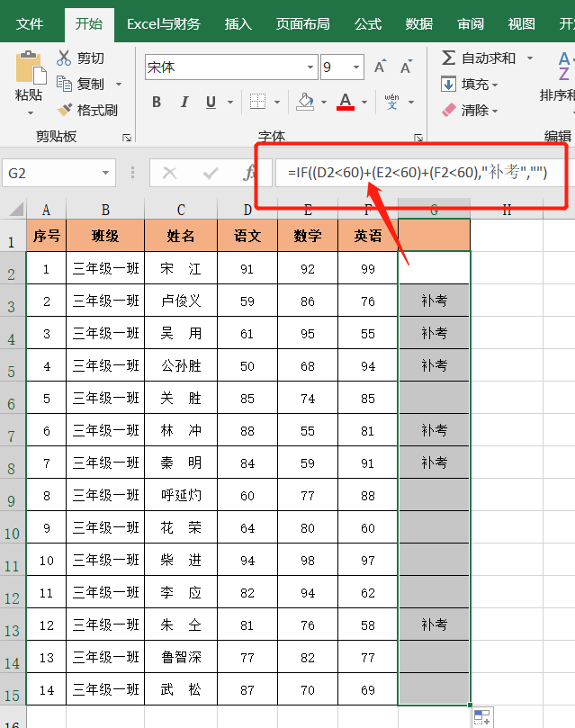The height and width of the screenshot is (728, 575).
Task: Select column B header
Action: [105, 210]
